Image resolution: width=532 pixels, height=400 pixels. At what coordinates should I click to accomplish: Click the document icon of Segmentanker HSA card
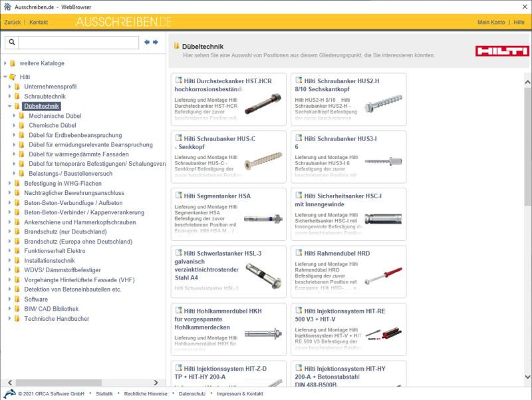tap(178, 195)
